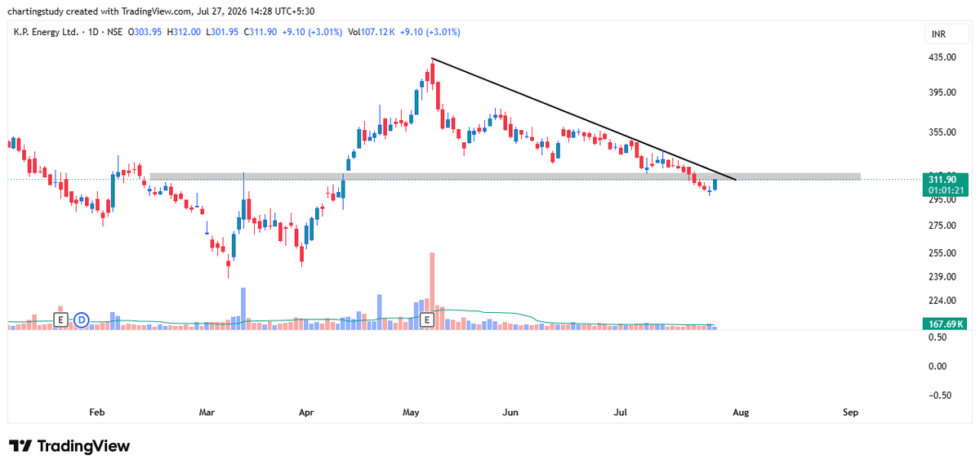Select the gray horizontal support zone rectangle
Screen dimensions: 980x469
[506, 176]
